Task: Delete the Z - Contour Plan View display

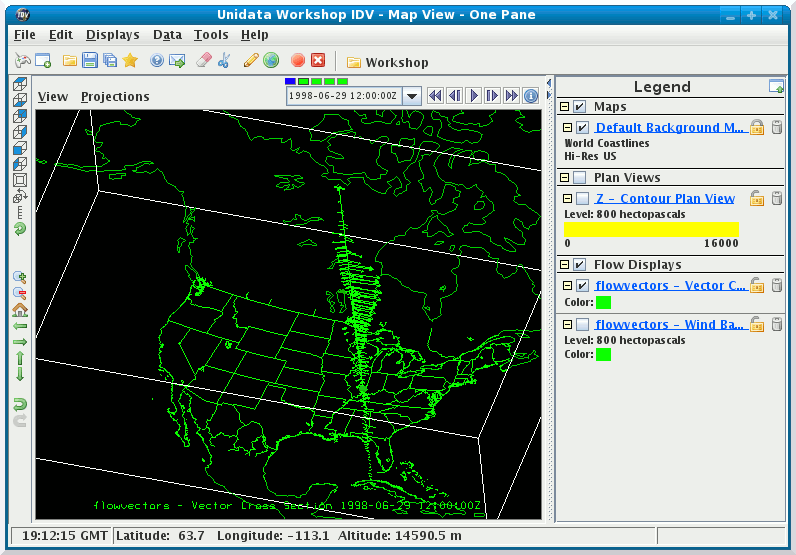Action: click(776, 199)
